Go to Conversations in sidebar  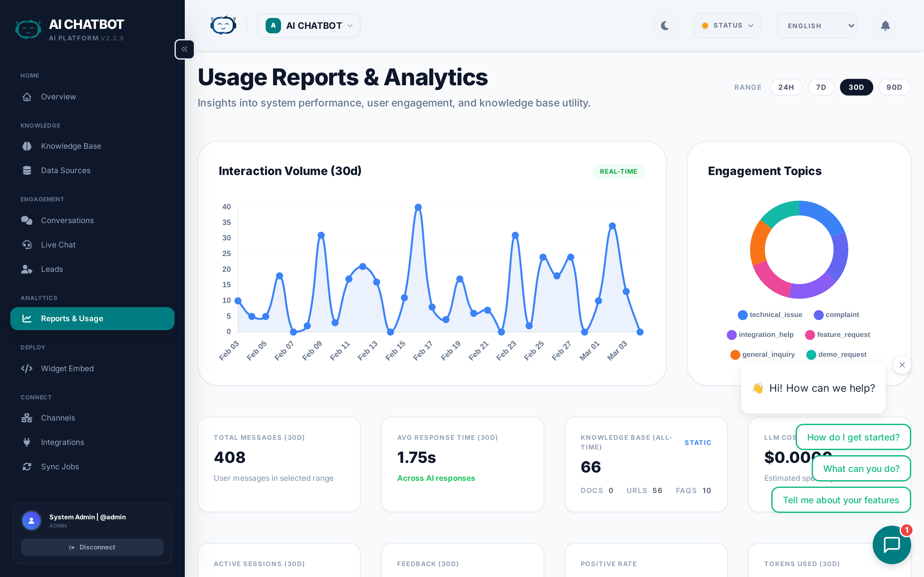pyautogui.click(x=67, y=220)
